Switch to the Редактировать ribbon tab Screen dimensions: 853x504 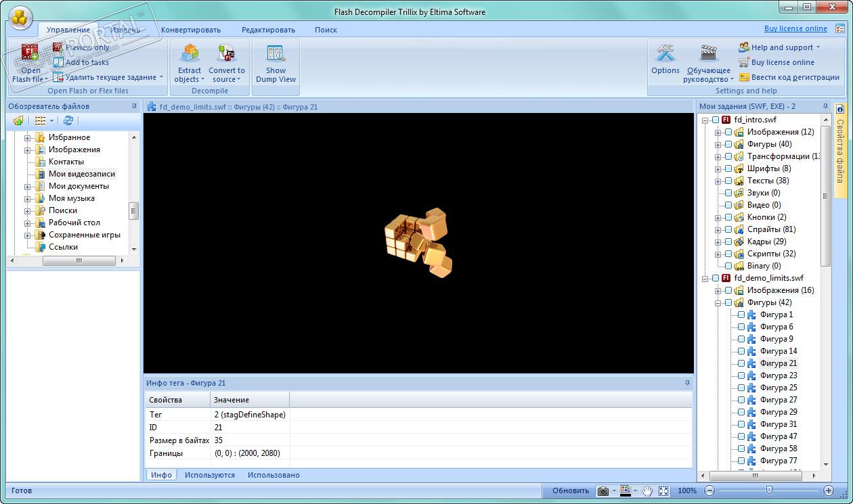pyautogui.click(x=268, y=30)
